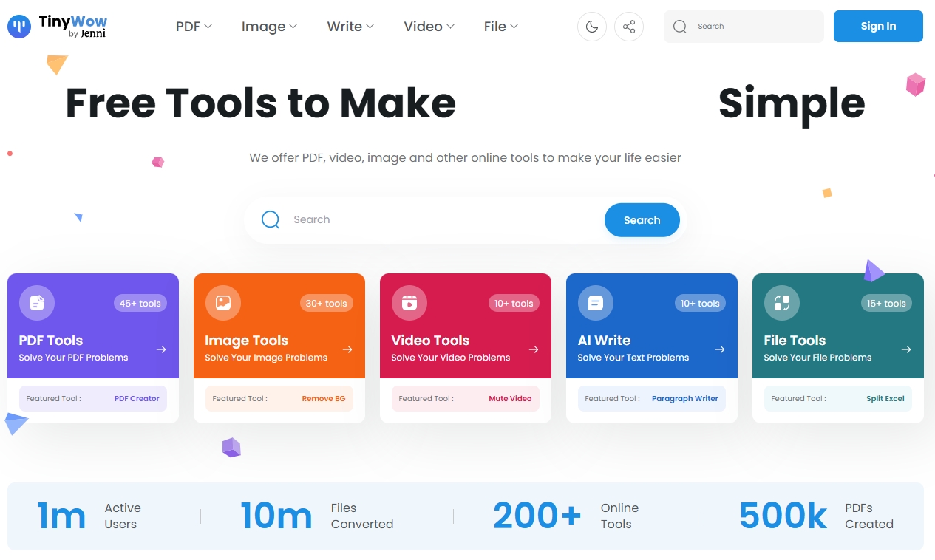Expand the Write dropdown menu
The width and height of the screenshot is (935, 560).
[350, 27]
